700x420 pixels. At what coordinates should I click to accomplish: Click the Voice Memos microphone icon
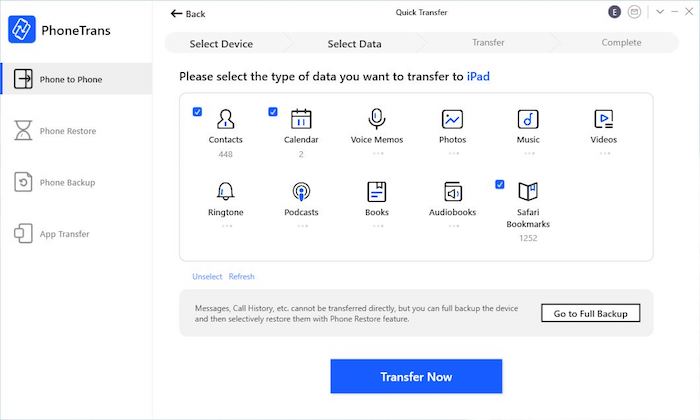pos(377,119)
